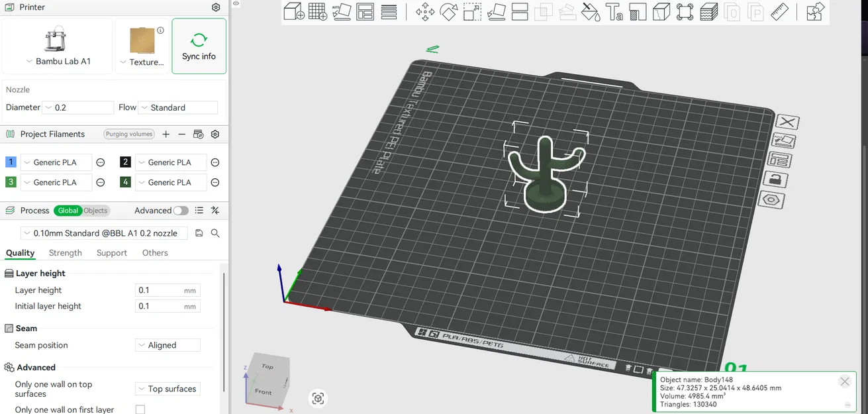Viewport: 868px width, 414px height.
Task: Remove a filament with the minus icon
Action: [182, 134]
